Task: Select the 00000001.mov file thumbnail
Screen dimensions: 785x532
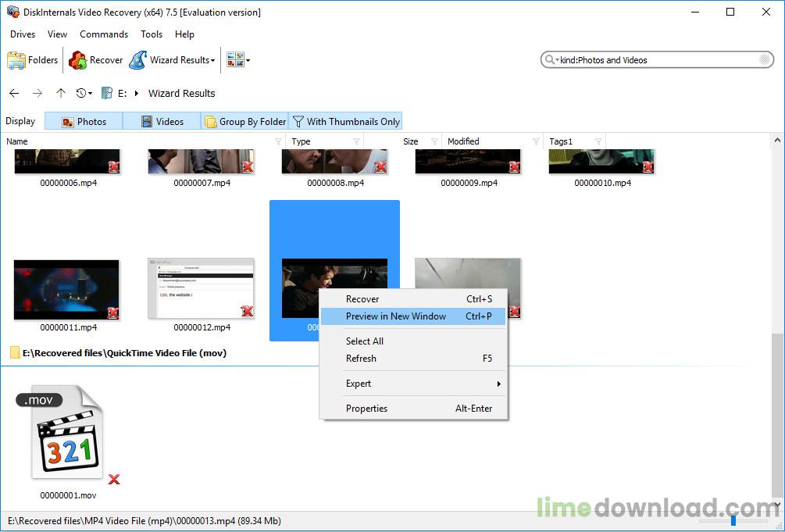Action: (68, 434)
